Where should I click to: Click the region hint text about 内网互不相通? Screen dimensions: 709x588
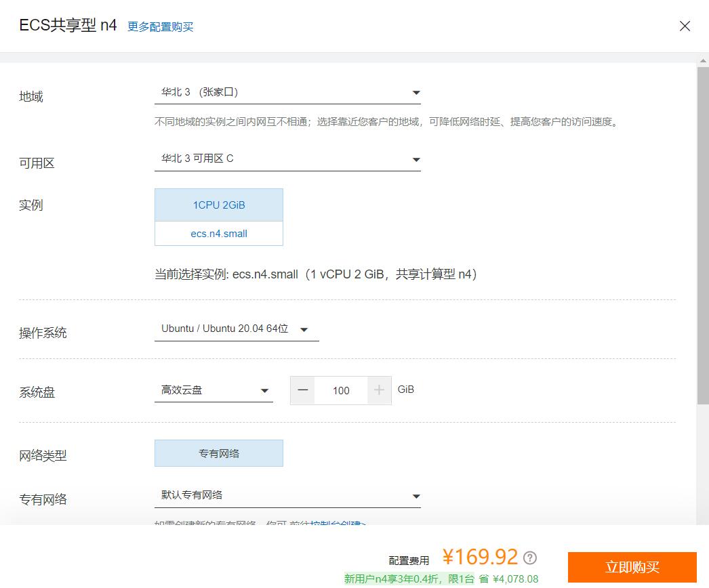(x=386, y=122)
